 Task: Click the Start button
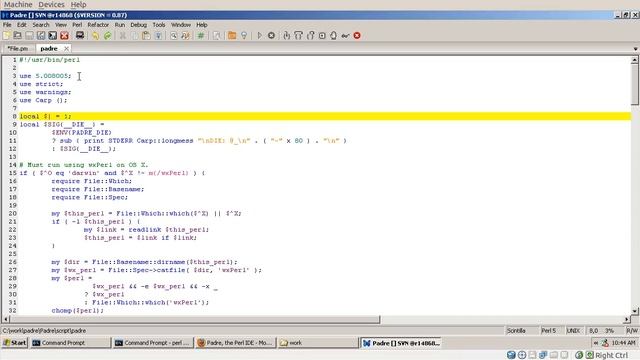(x=15, y=343)
